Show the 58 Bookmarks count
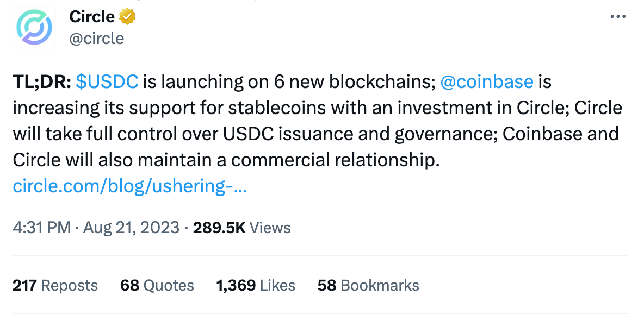 point(368,285)
